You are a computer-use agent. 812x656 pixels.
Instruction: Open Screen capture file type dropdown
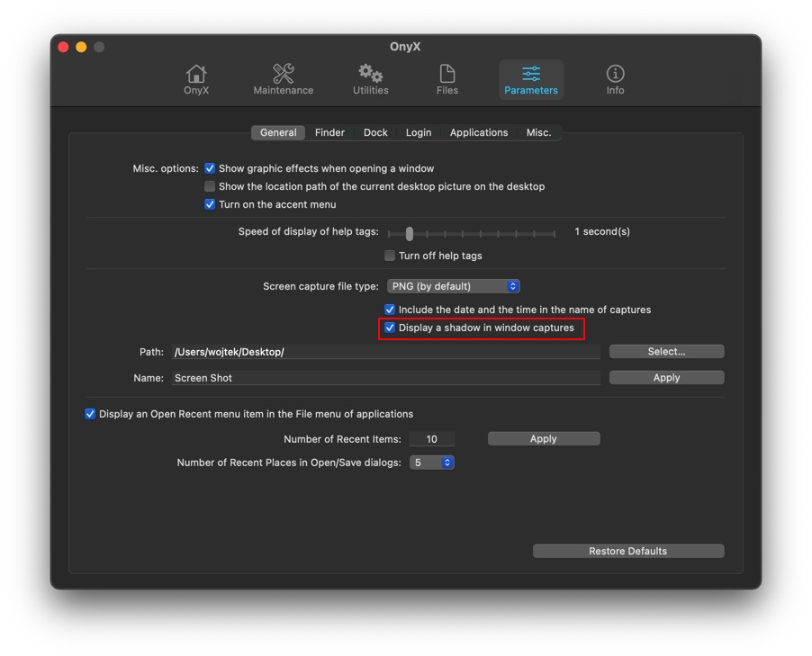coord(453,286)
